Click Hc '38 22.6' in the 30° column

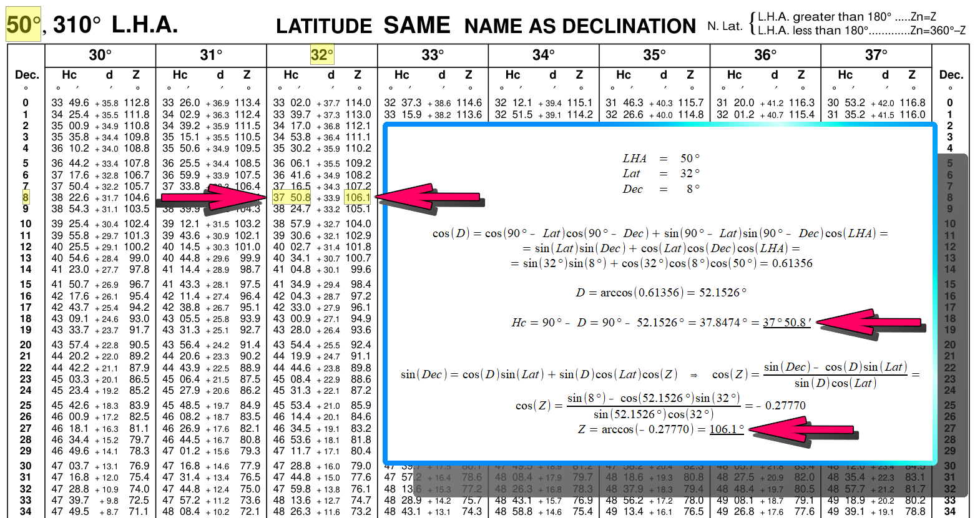coord(70,198)
